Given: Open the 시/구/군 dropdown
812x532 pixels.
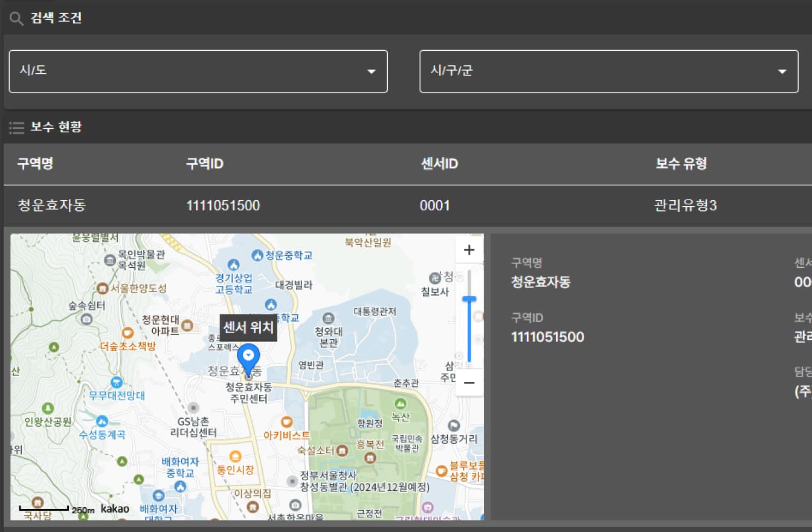Looking at the screenshot, I should click(608, 71).
